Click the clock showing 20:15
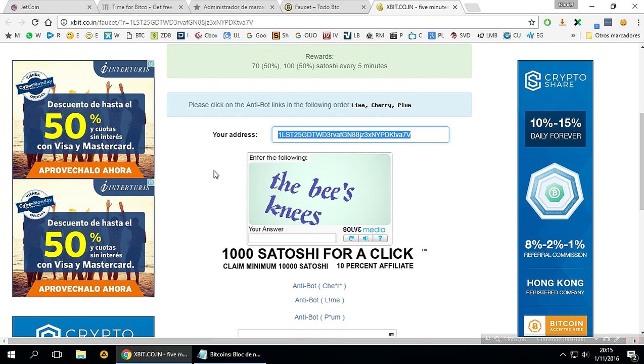The image size is (644, 364). pos(606,350)
